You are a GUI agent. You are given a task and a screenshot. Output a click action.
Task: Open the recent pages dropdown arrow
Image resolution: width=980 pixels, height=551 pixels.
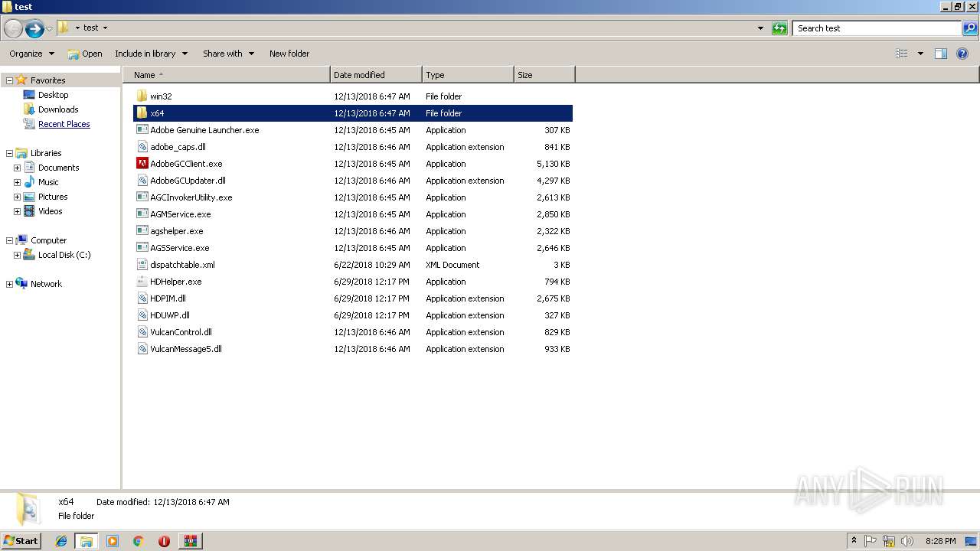coord(50,29)
